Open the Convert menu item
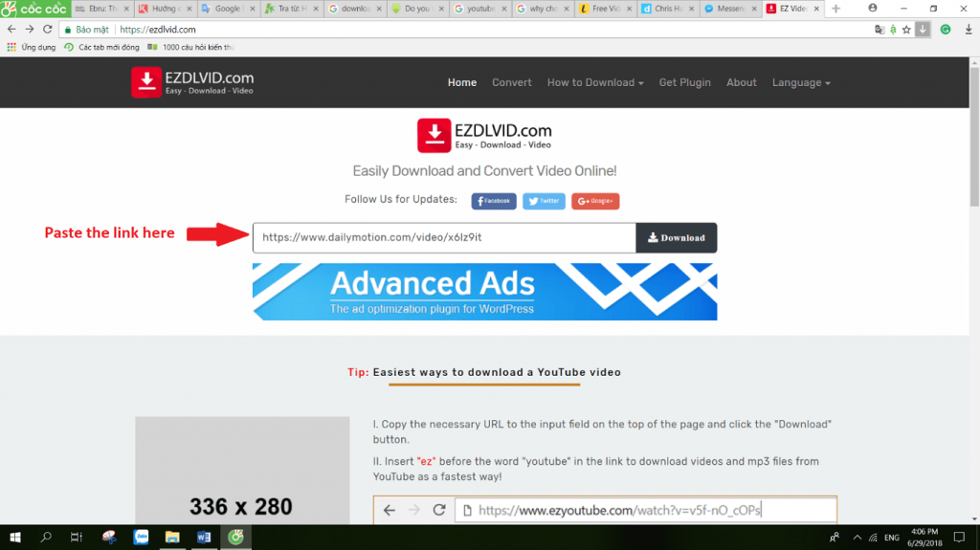The image size is (980, 550). pyautogui.click(x=511, y=82)
